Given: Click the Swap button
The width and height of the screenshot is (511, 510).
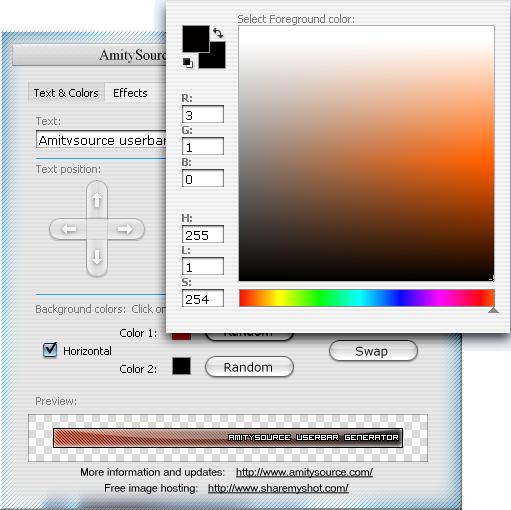Looking at the screenshot, I should click(373, 351).
